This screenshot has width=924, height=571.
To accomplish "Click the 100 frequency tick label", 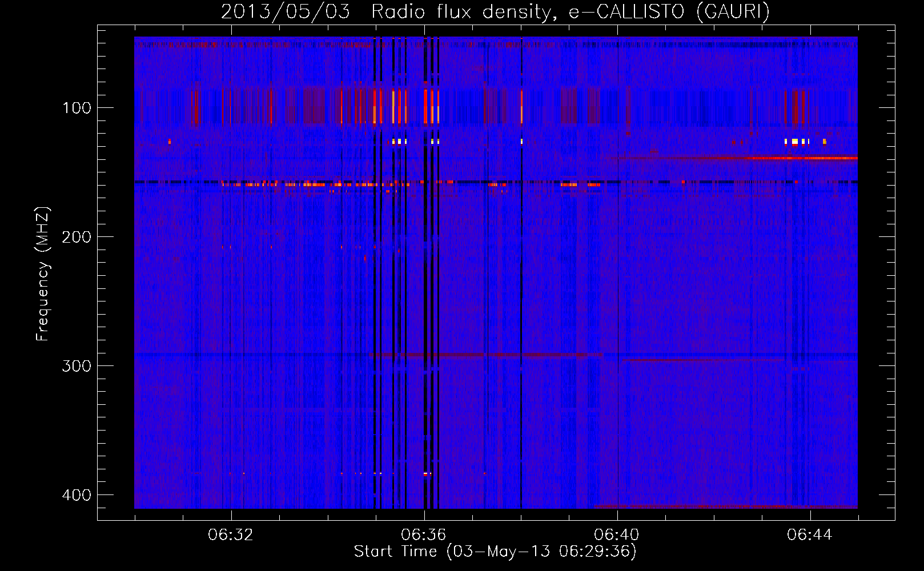I will coord(77,108).
